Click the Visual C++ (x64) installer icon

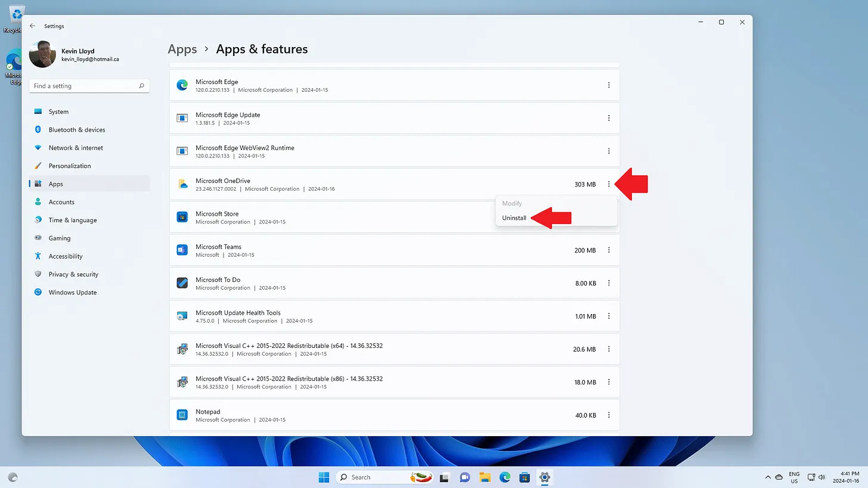pos(182,349)
